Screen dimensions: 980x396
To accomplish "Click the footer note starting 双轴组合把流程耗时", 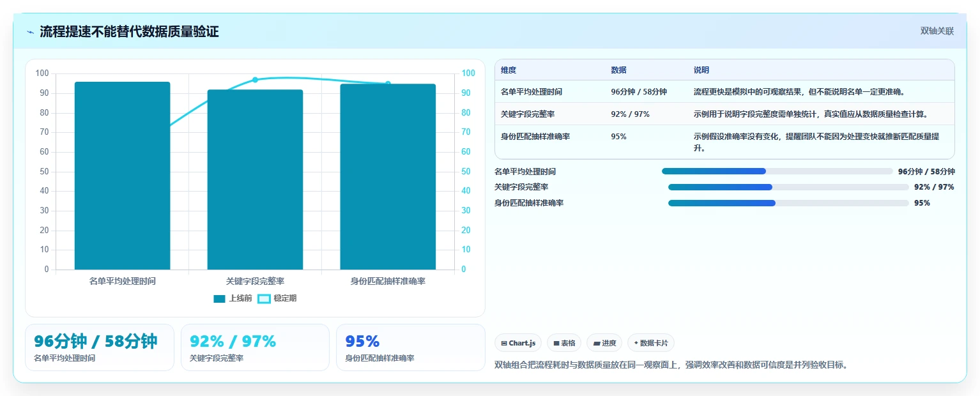I will pyautogui.click(x=671, y=365).
